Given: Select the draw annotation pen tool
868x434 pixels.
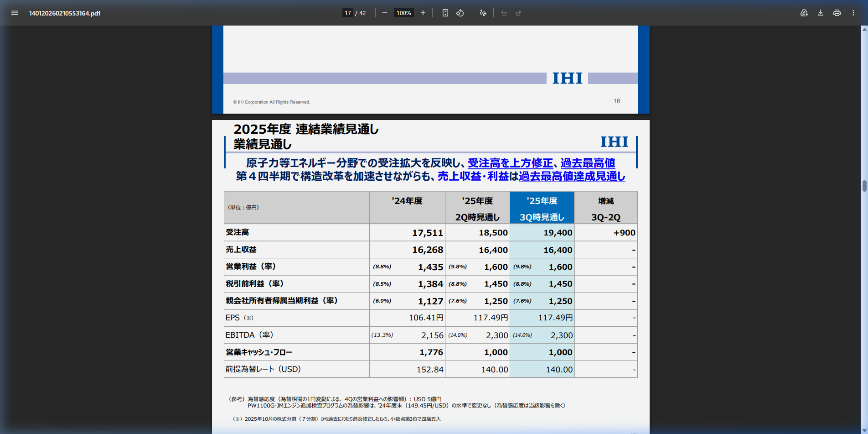Looking at the screenshot, I should click(x=483, y=13).
